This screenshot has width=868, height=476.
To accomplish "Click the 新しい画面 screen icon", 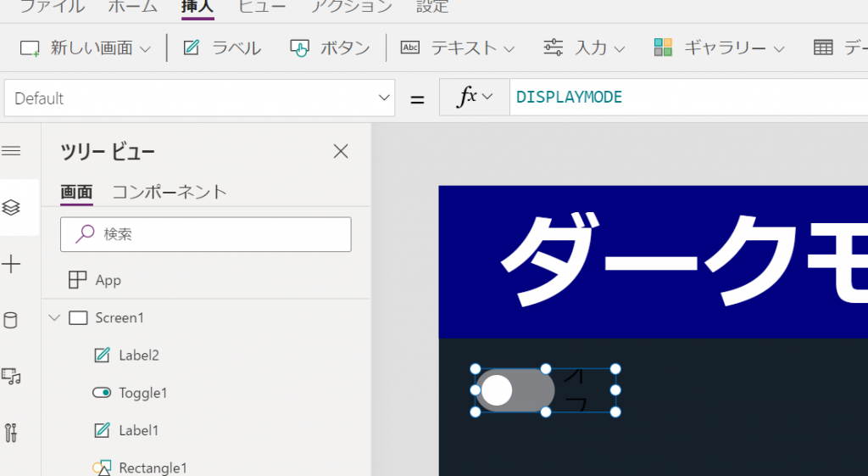I will coord(30,48).
